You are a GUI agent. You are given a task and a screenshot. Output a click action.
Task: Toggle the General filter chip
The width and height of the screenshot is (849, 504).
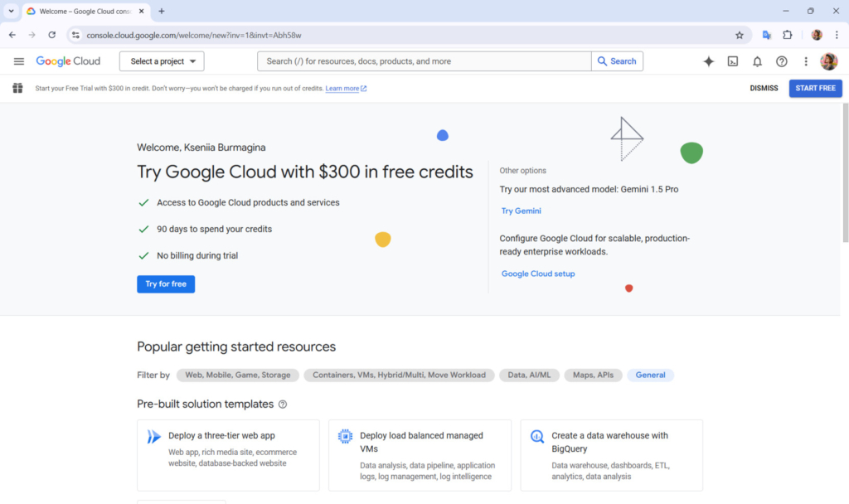(x=650, y=375)
